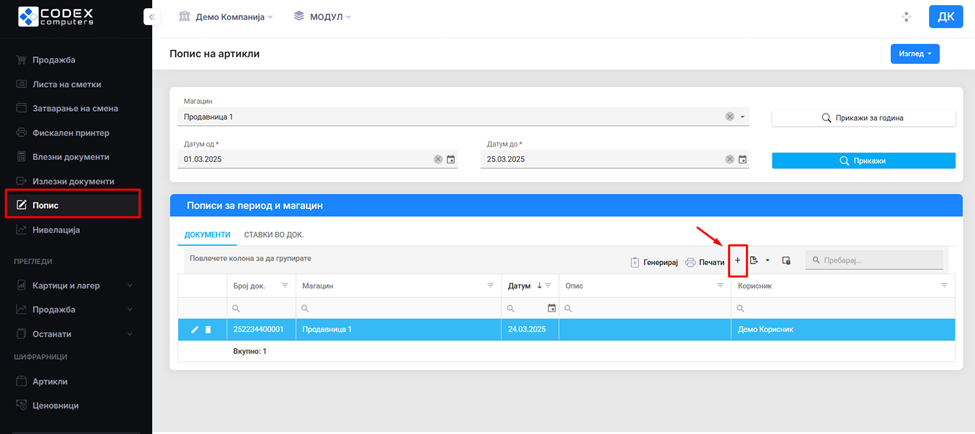The image size is (975, 434).
Task: Open Нивелација in the sidebar menu
Action: tap(56, 230)
